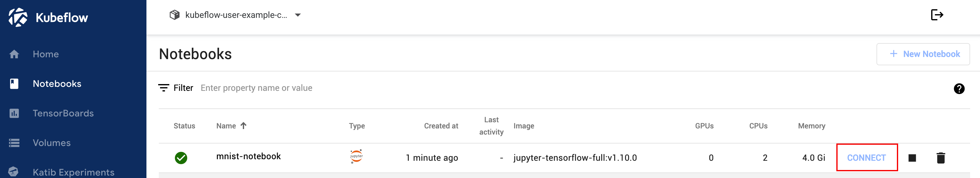
Task: Click the Kubeflow logo icon
Action: tap(18, 17)
